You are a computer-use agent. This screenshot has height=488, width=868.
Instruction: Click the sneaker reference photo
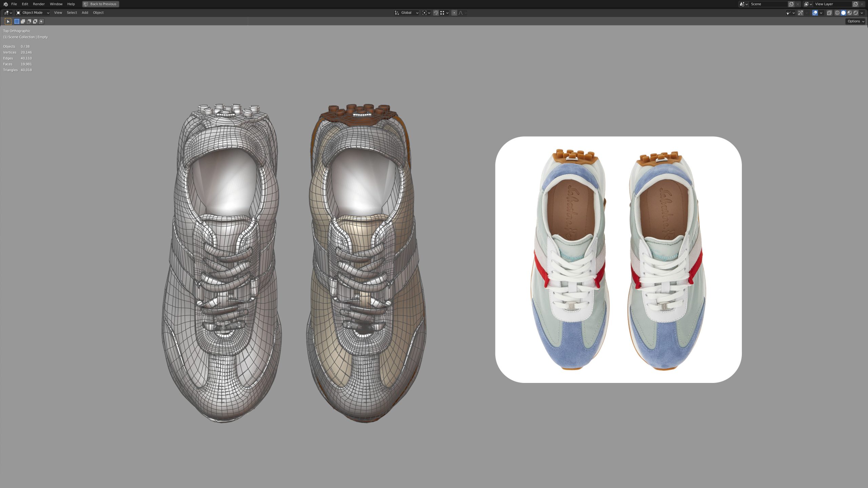pyautogui.click(x=618, y=260)
